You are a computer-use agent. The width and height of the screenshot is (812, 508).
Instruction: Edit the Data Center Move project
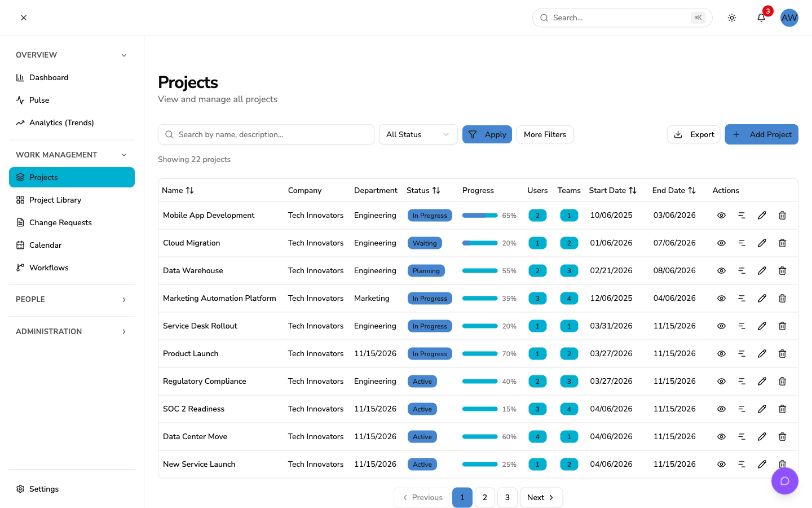pyautogui.click(x=762, y=436)
